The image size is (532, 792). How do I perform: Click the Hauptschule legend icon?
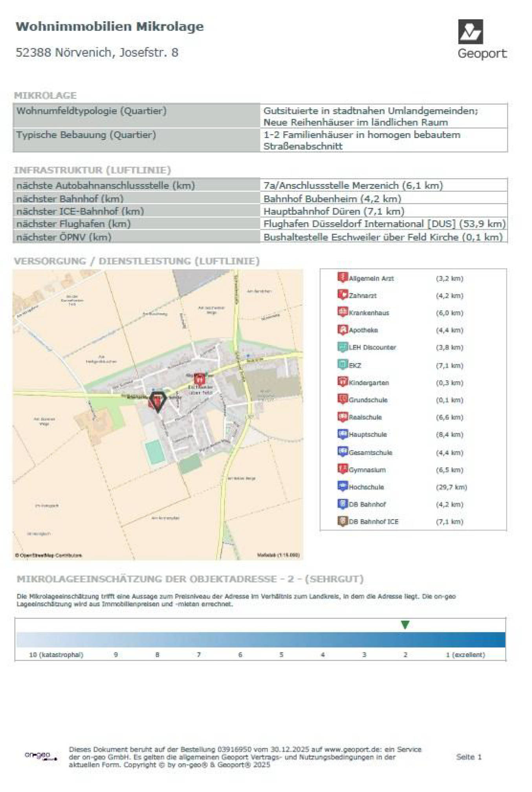[x=343, y=434]
